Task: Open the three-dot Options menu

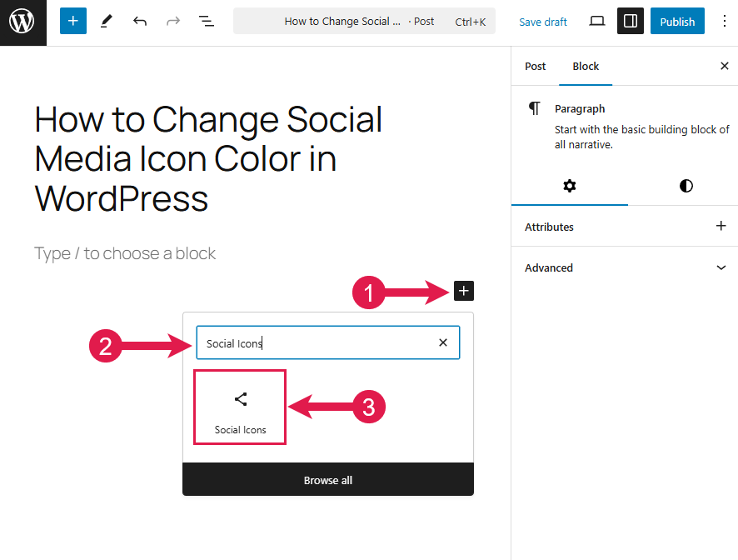Action: coord(723,22)
